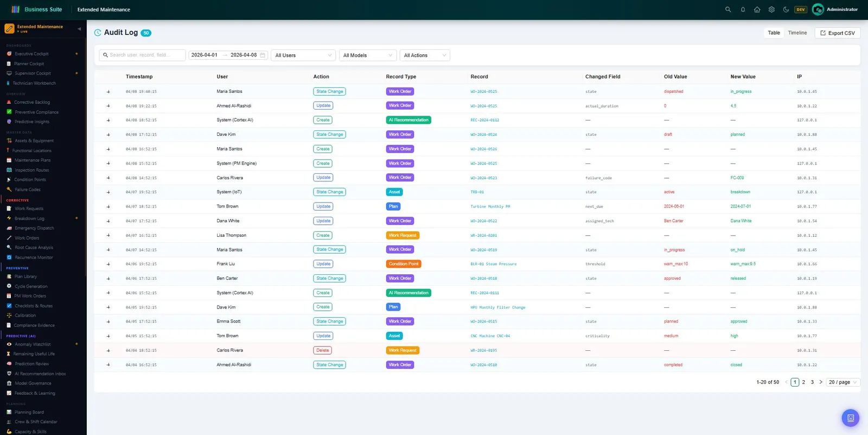Open Executive Cockpit in sidebar

coord(31,54)
